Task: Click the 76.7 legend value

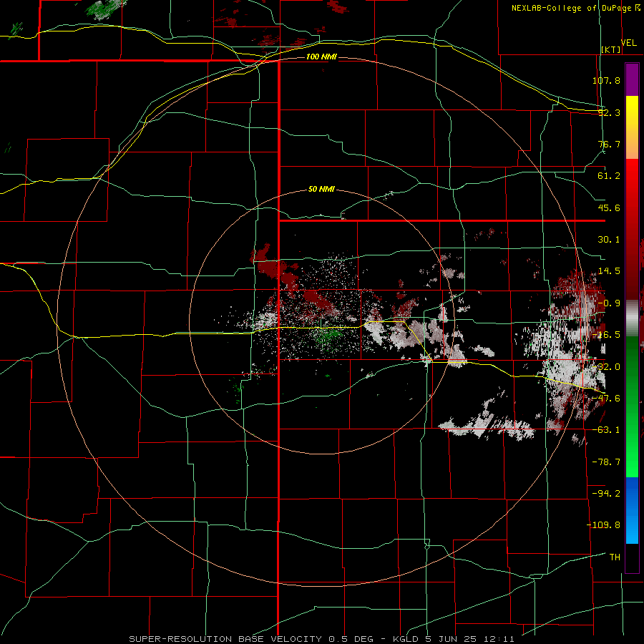Action: pyautogui.click(x=609, y=144)
